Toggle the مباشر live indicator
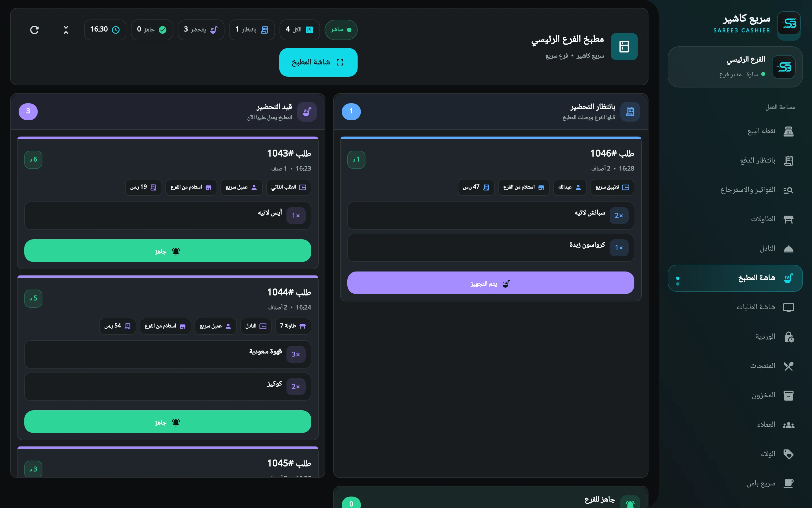The height and width of the screenshot is (508, 812). point(341,30)
